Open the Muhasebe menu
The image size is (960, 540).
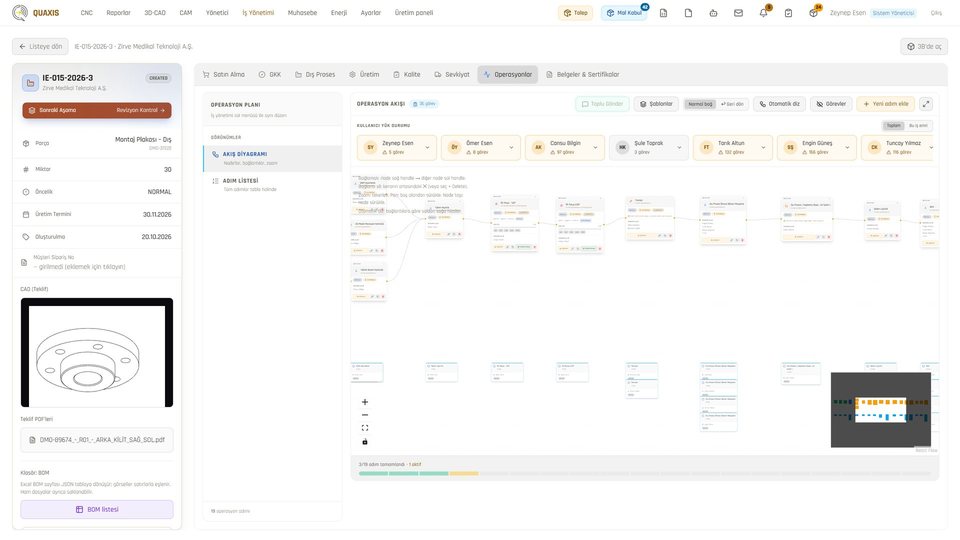click(x=302, y=13)
